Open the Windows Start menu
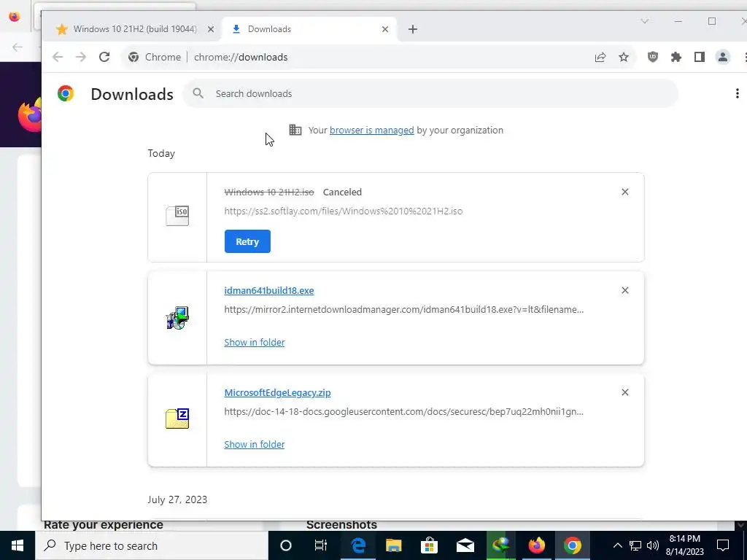747x560 pixels. pyautogui.click(x=18, y=545)
